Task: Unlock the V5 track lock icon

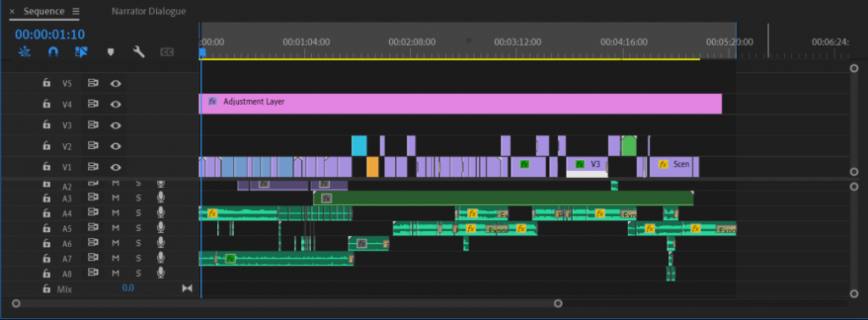Action: point(47,83)
